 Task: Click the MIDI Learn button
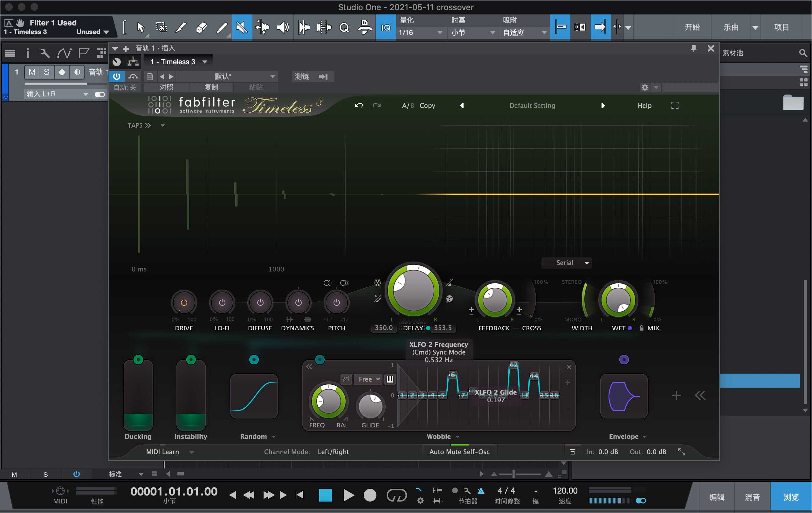point(162,452)
